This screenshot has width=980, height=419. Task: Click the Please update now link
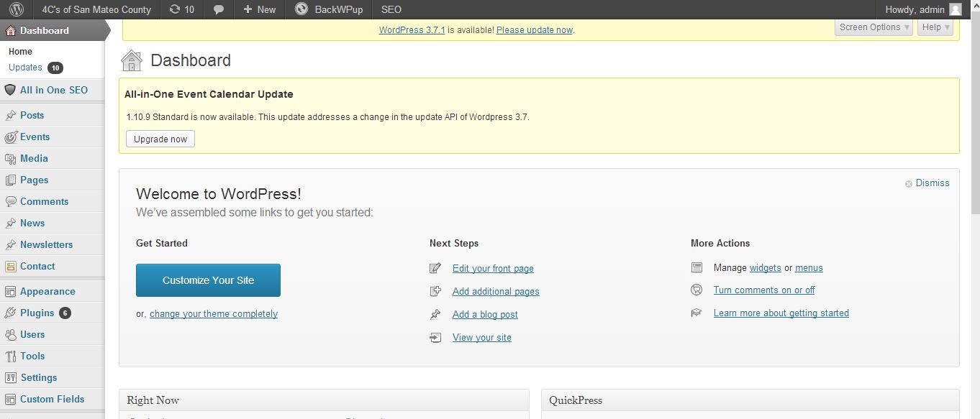[x=535, y=30]
